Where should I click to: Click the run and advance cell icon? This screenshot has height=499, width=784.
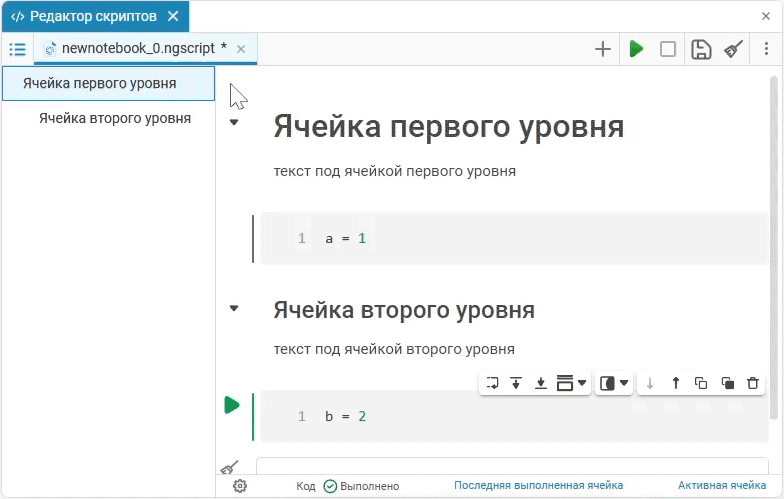click(x=492, y=384)
